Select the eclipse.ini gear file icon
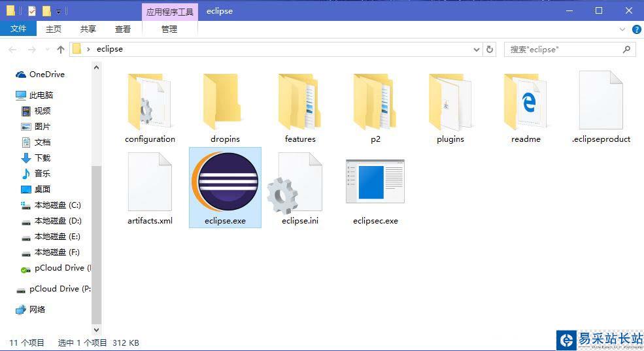 tap(295, 183)
